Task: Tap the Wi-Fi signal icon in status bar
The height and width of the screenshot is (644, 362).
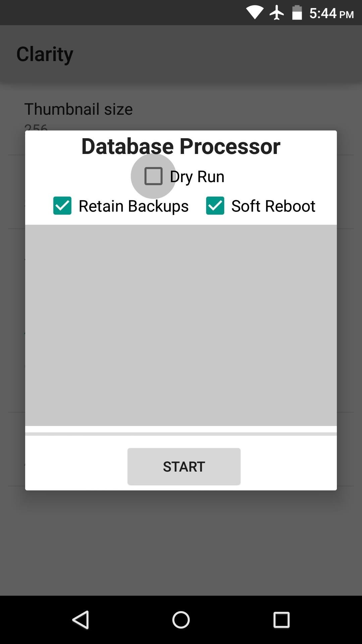Action: (x=254, y=13)
